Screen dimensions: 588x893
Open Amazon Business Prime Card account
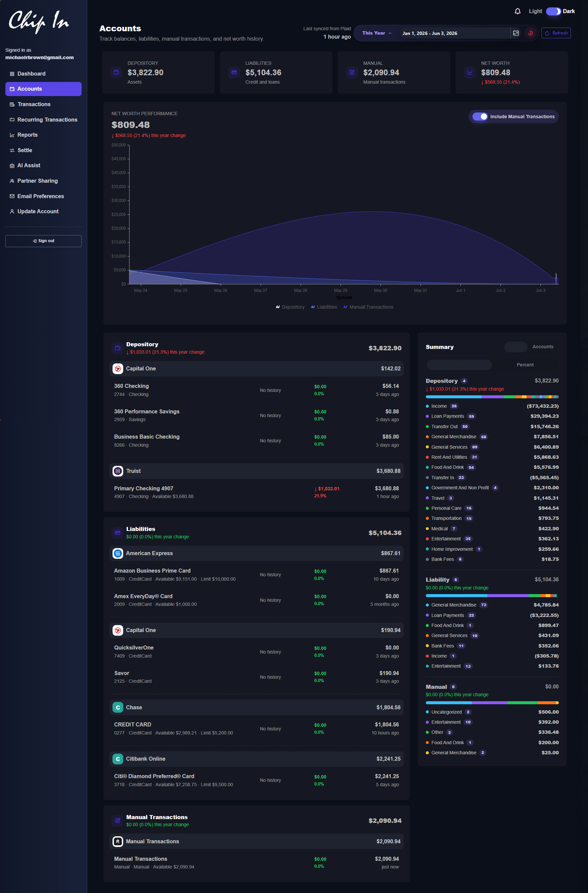(256, 575)
